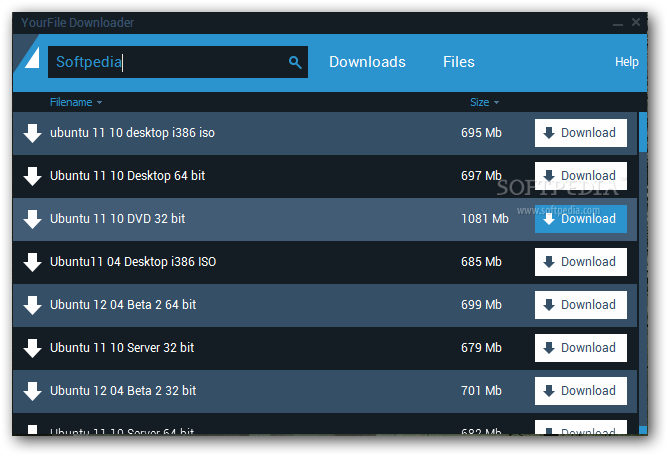The height and width of the screenshot is (456, 668).
Task: Sort results by Size column
Action: tap(484, 102)
